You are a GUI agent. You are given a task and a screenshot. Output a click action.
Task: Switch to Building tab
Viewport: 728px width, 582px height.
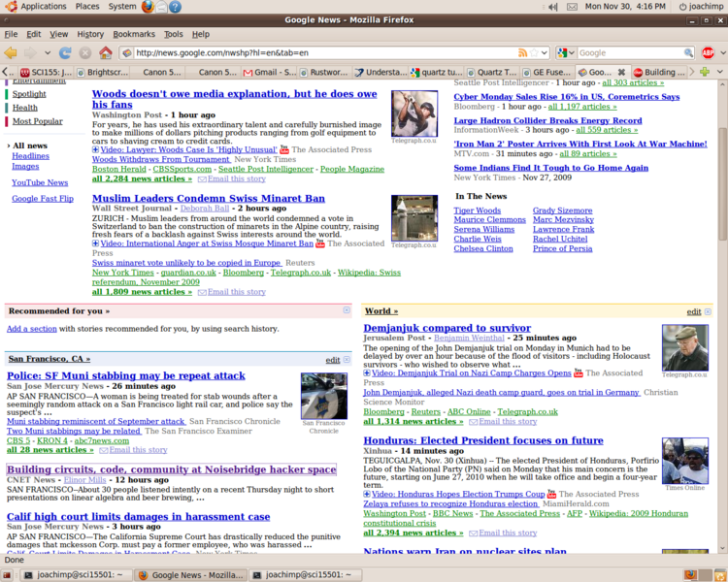(659, 72)
